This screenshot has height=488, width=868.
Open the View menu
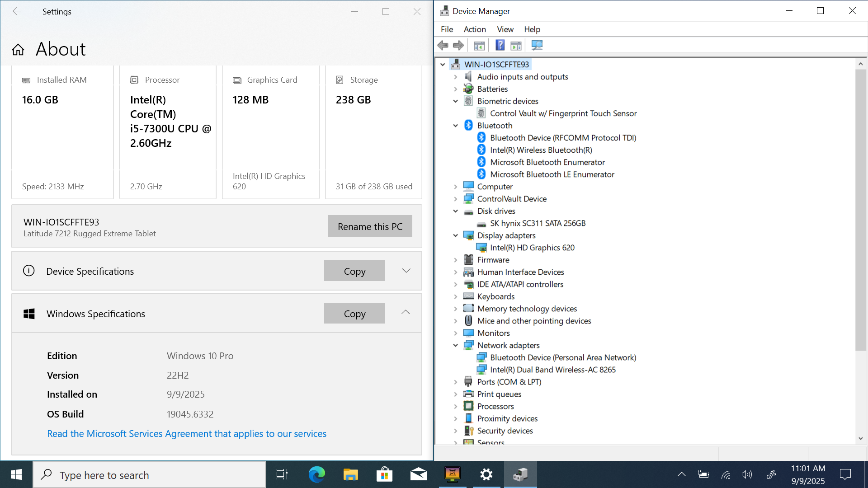(505, 29)
